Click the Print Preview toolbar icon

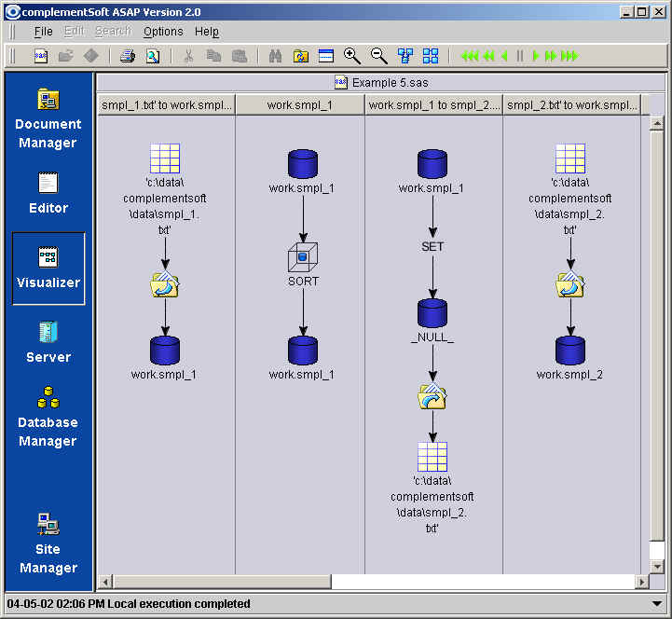tap(153, 56)
